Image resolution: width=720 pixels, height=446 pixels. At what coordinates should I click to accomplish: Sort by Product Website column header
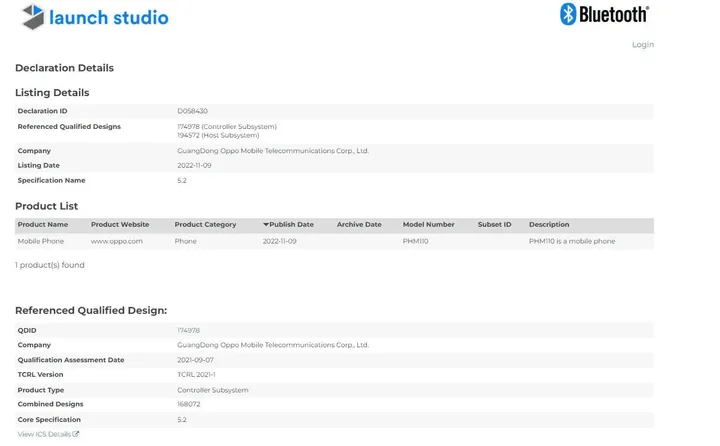coord(120,225)
